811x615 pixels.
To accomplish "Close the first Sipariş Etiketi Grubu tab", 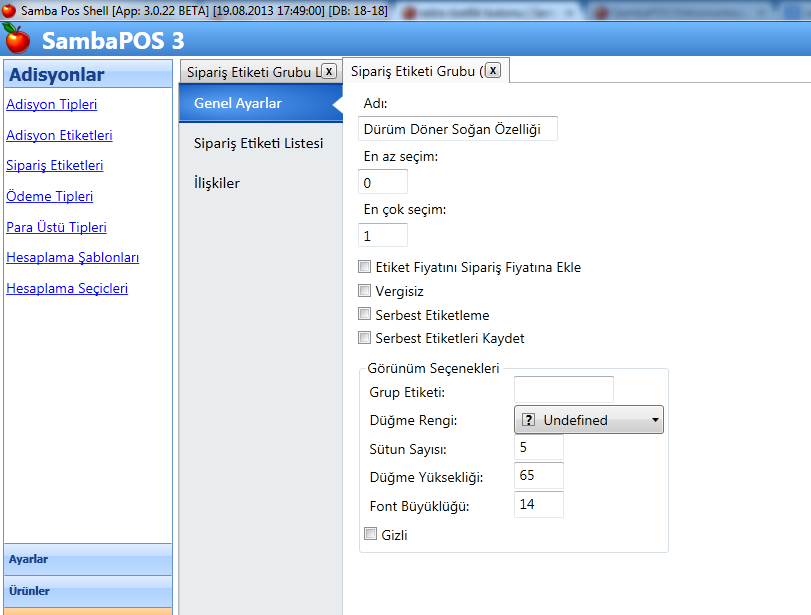I will point(328,71).
